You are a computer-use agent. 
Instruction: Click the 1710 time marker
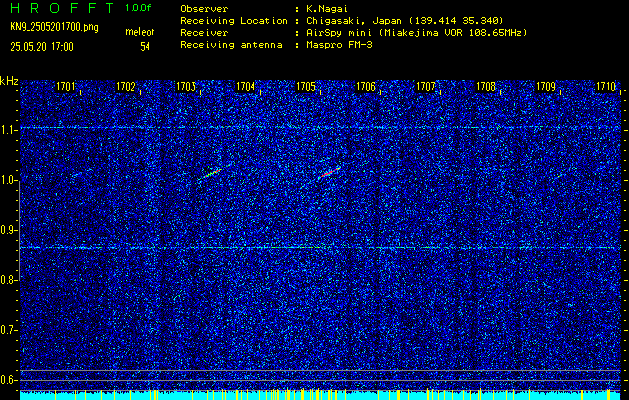[x=606, y=86]
